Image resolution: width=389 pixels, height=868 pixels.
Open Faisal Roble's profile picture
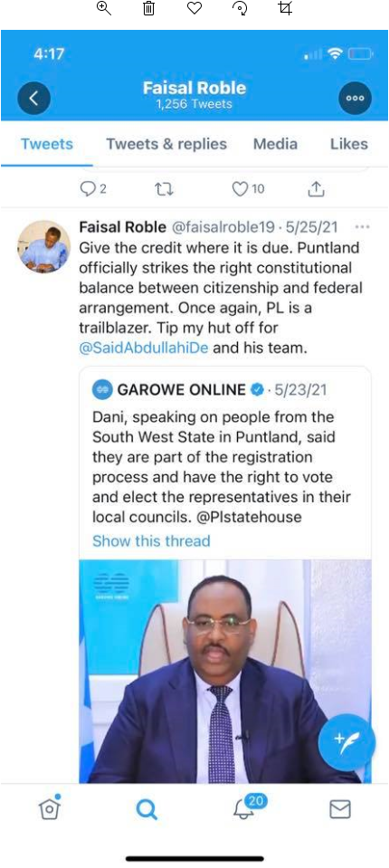(44, 246)
